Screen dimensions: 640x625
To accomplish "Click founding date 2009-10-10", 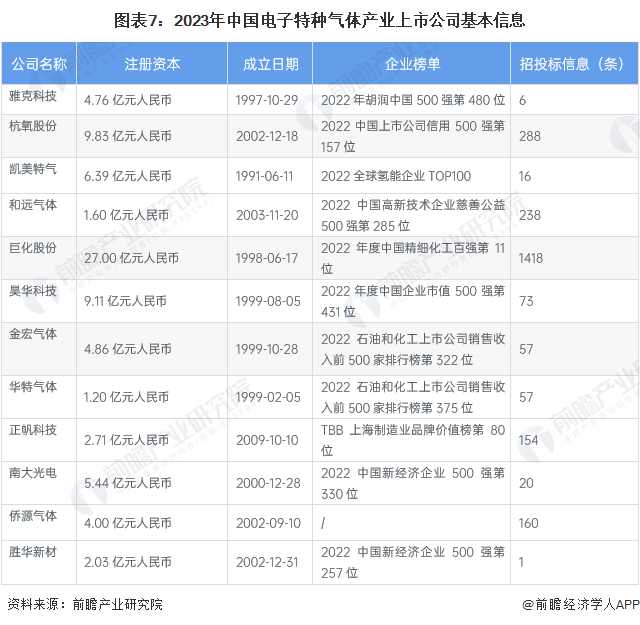I will [x=267, y=440].
